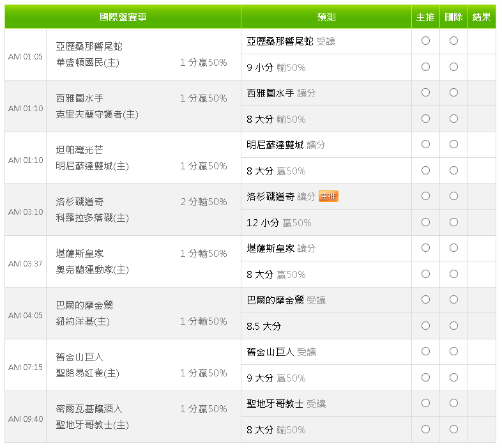The height and width of the screenshot is (448, 502).
Task: Mark 舊金山巨人 受讓 for 刪除
Action: click(453, 351)
